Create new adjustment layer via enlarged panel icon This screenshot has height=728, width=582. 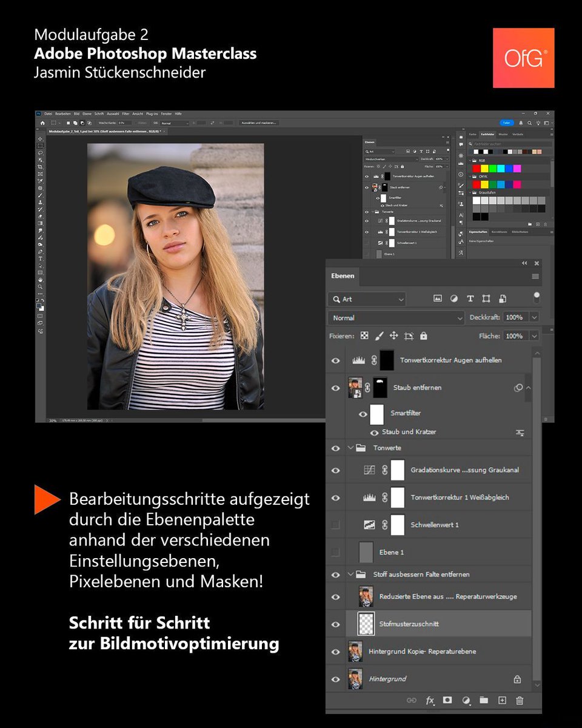(466, 700)
